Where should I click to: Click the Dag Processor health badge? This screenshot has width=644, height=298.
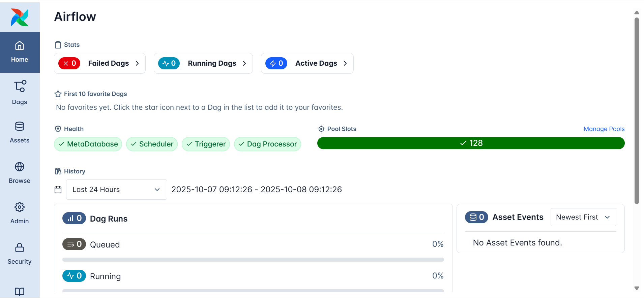[x=267, y=144]
